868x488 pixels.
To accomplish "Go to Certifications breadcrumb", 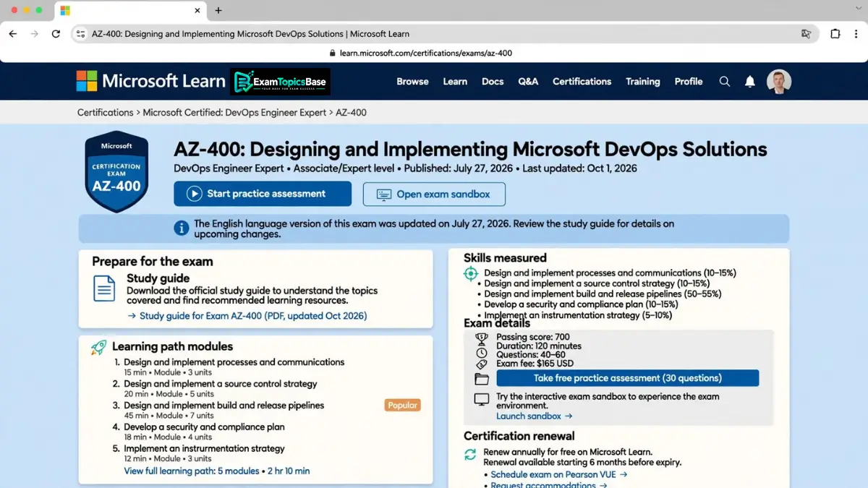I will coord(106,112).
